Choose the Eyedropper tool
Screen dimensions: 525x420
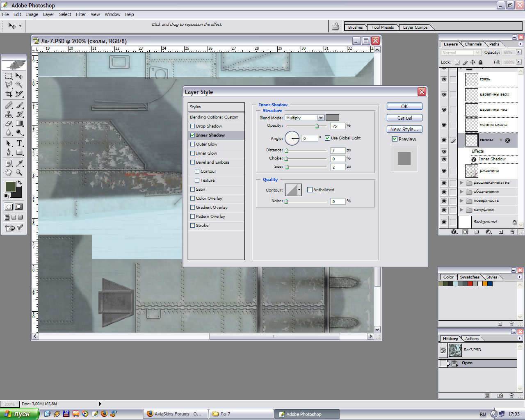pyautogui.click(x=19, y=163)
